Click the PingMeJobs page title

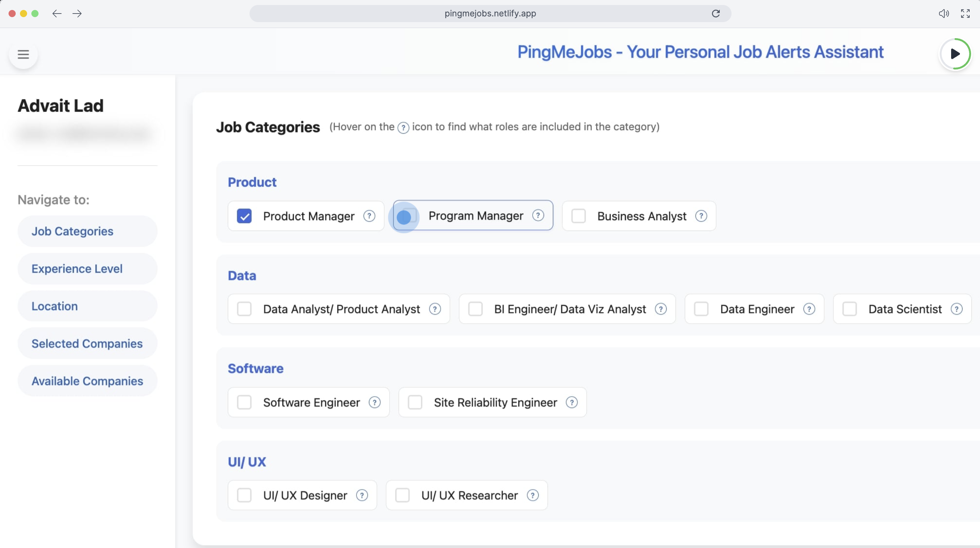[x=701, y=52]
